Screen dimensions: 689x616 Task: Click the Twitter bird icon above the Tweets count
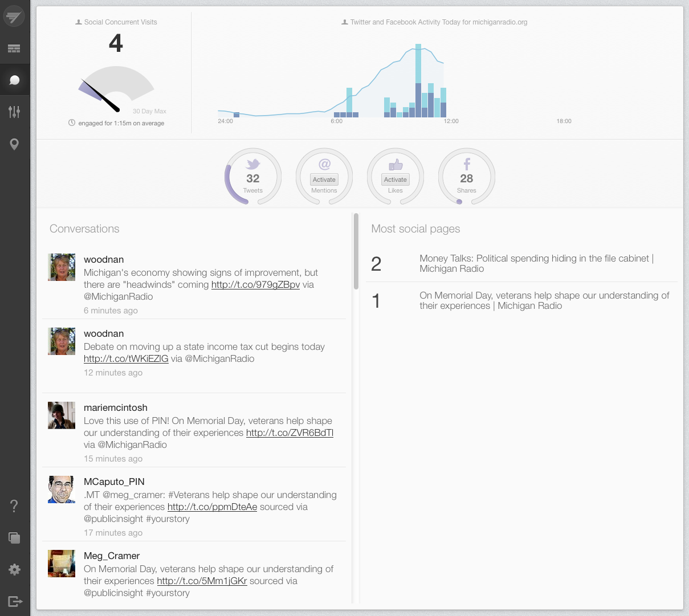pos(252,164)
